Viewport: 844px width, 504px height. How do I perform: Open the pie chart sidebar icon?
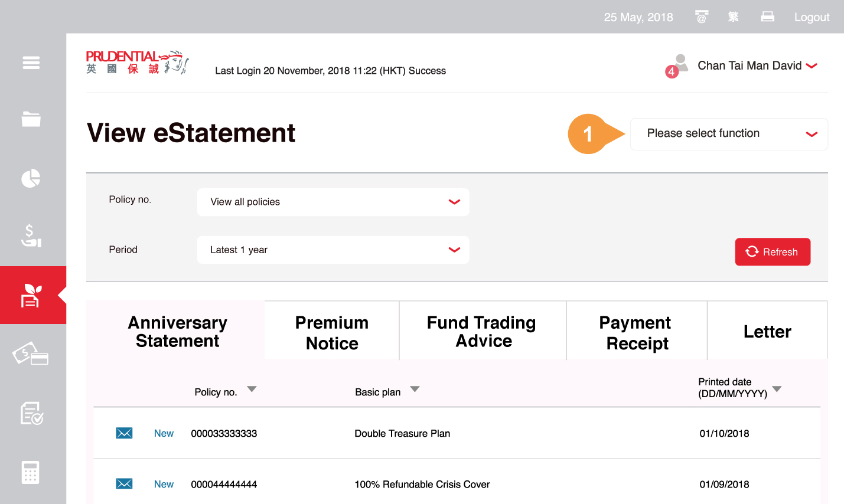pyautogui.click(x=31, y=178)
